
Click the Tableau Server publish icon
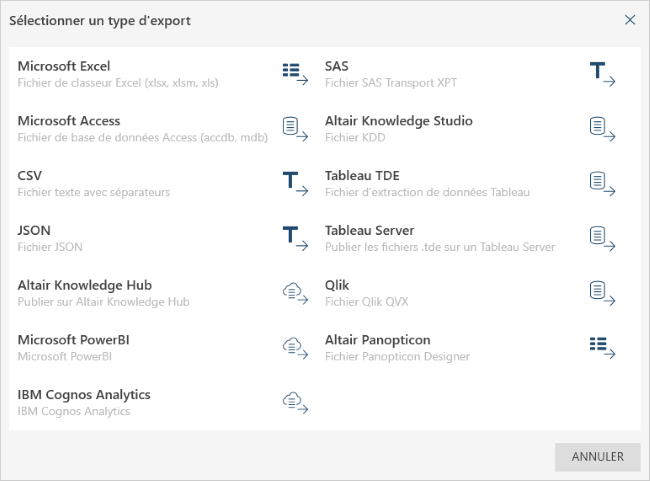(x=601, y=237)
